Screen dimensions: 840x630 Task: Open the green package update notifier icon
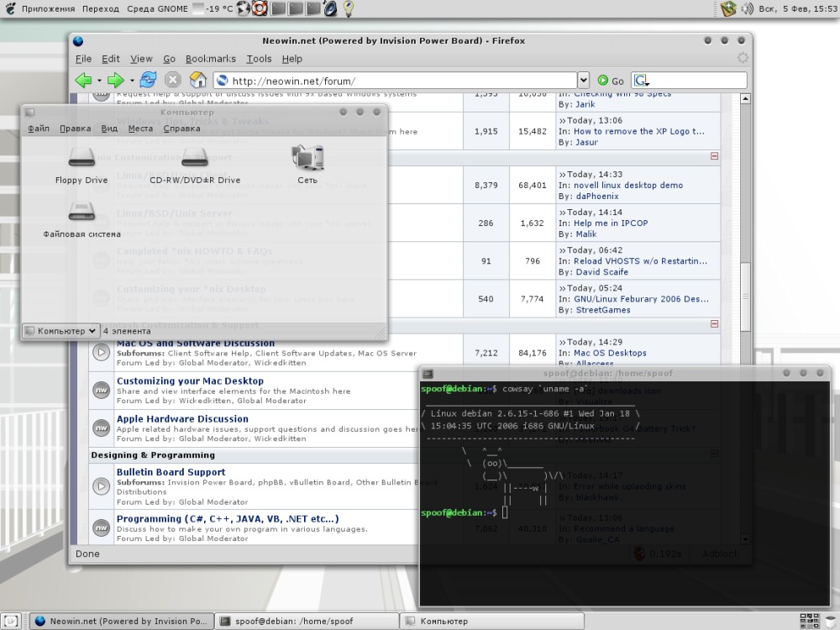pos(728,8)
